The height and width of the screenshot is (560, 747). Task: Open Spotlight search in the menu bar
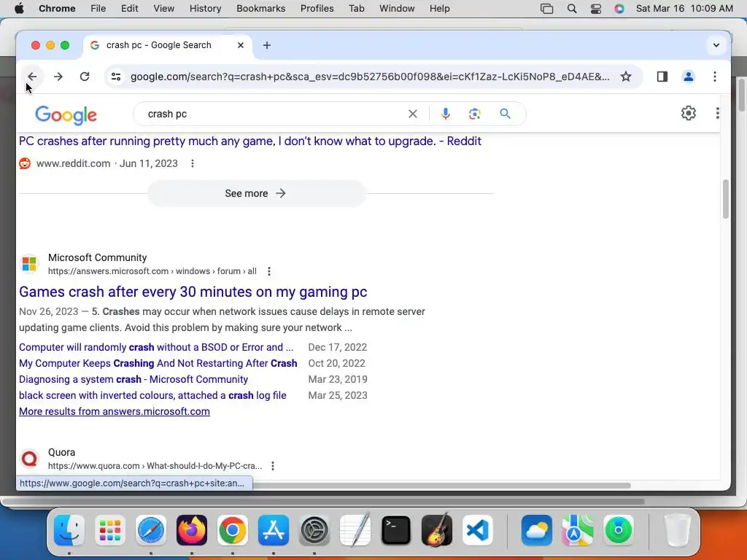(x=572, y=9)
